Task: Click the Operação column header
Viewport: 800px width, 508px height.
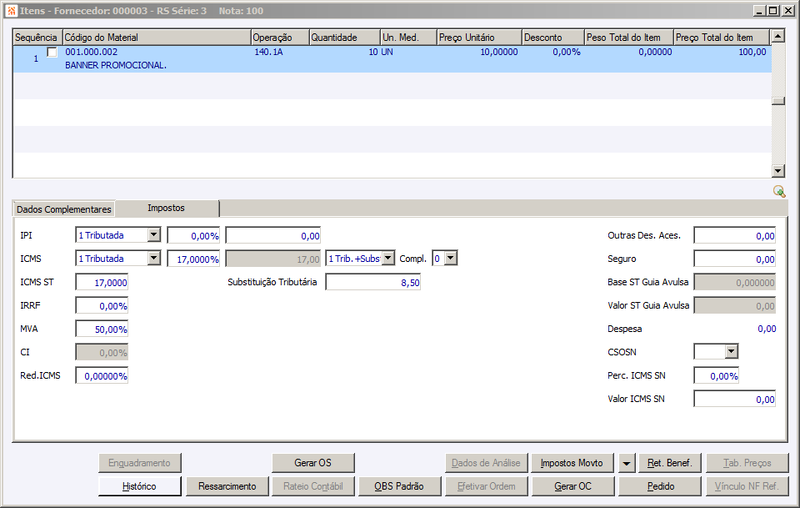Action: pos(280,37)
